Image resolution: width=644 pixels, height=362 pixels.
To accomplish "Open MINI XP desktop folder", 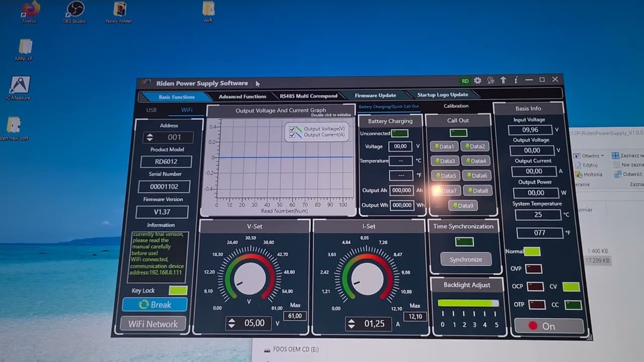I will tap(24, 49).
